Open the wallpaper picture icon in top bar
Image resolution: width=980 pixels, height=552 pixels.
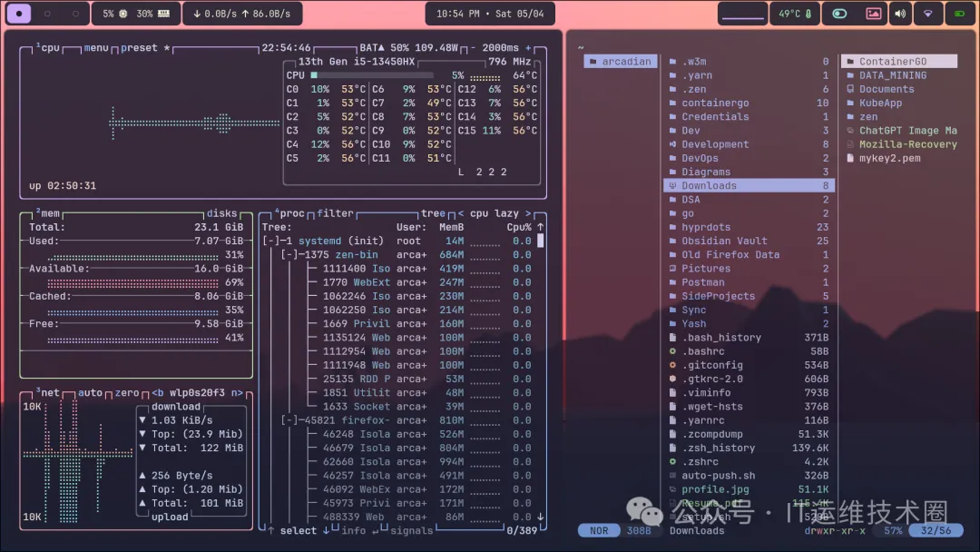click(873, 14)
